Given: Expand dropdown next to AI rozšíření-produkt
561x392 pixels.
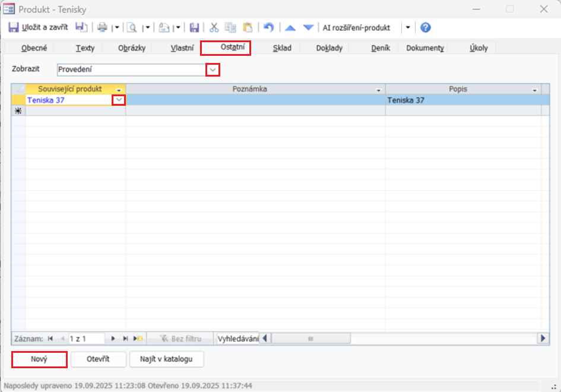Looking at the screenshot, I should (x=408, y=27).
